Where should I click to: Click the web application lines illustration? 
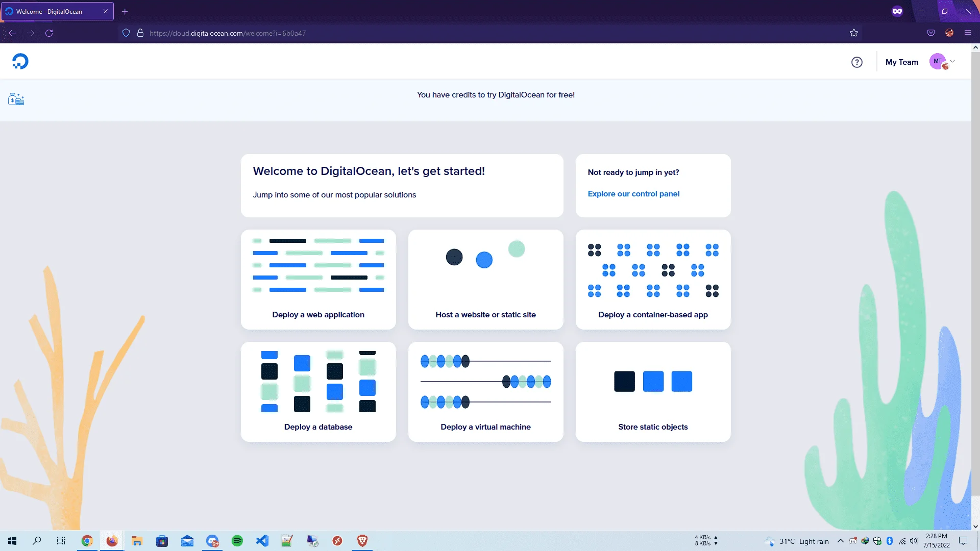click(x=318, y=265)
